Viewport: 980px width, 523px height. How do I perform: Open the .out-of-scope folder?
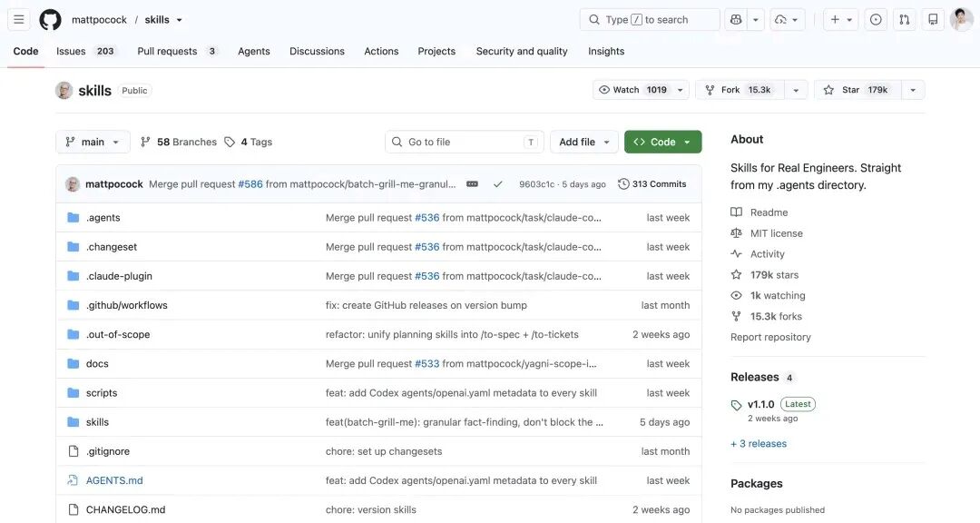click(118, 335)
